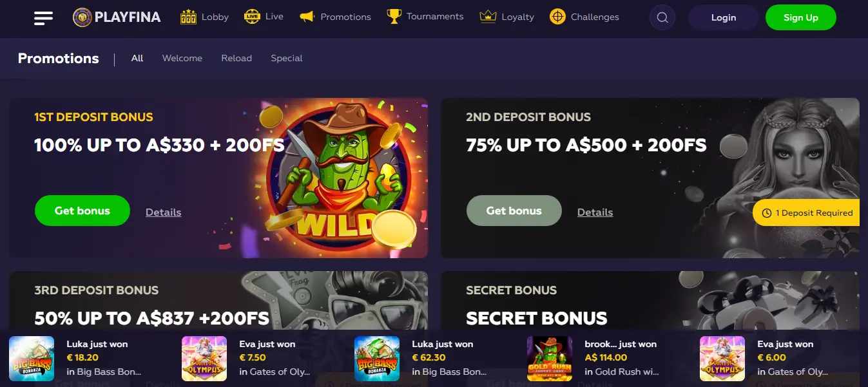
Task: Switch to the Welcome tab
Action: [182, 58]
